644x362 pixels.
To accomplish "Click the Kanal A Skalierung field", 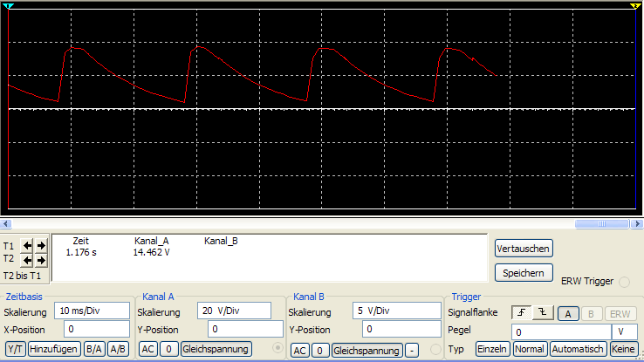I will tap(234, 311).
